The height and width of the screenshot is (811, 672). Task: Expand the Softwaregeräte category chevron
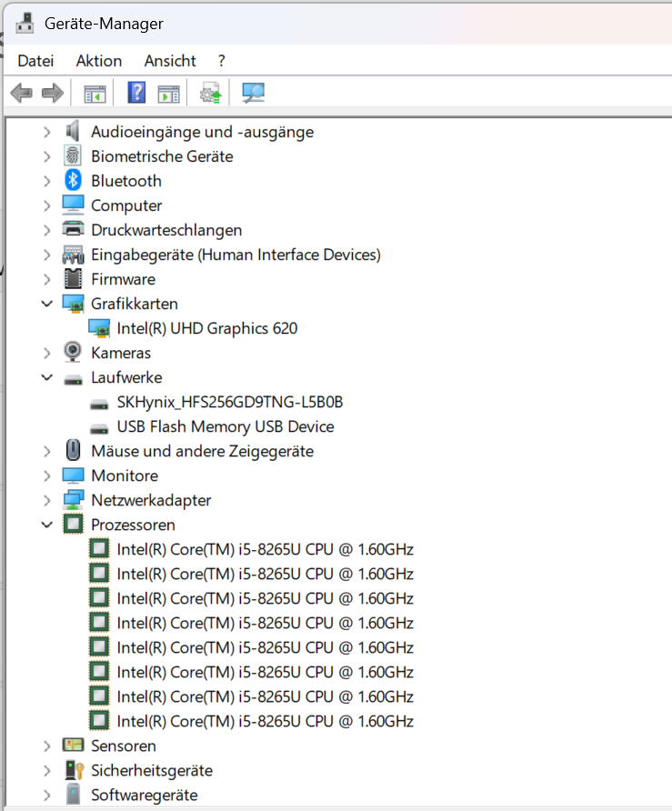(47, 796)
